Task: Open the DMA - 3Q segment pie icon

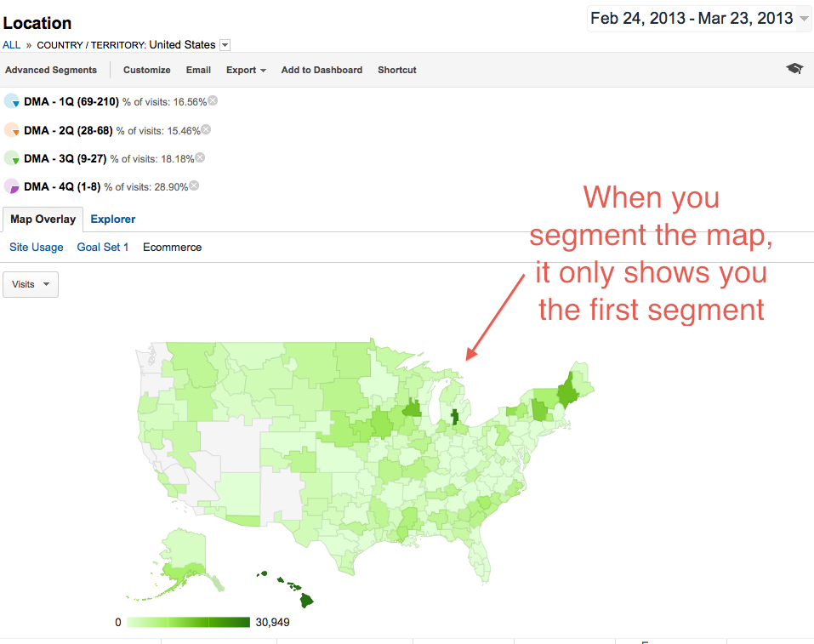Action: (12, 158)
